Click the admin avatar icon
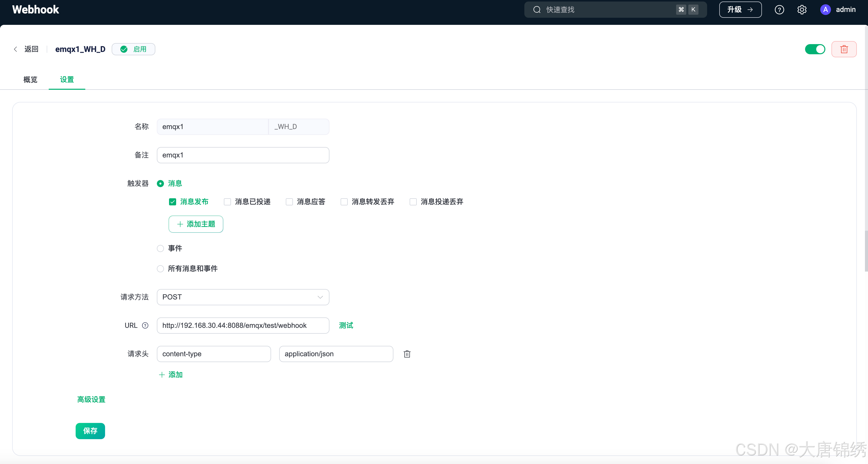The width and height of the screenshot is (868, 464). pos(825,10)
